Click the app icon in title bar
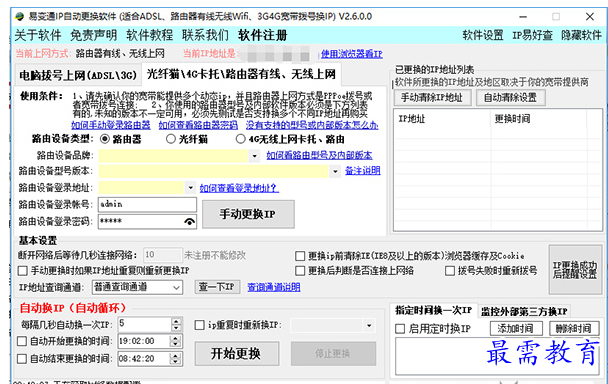608x384 pixels. pos(19,17)
